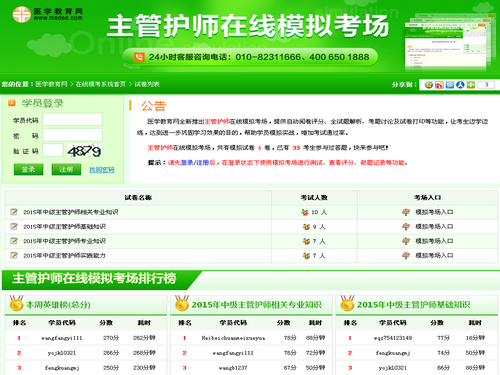
Task: Open paper 2015年中级主管护师专业知识 in list
Action: coord(64,241)
